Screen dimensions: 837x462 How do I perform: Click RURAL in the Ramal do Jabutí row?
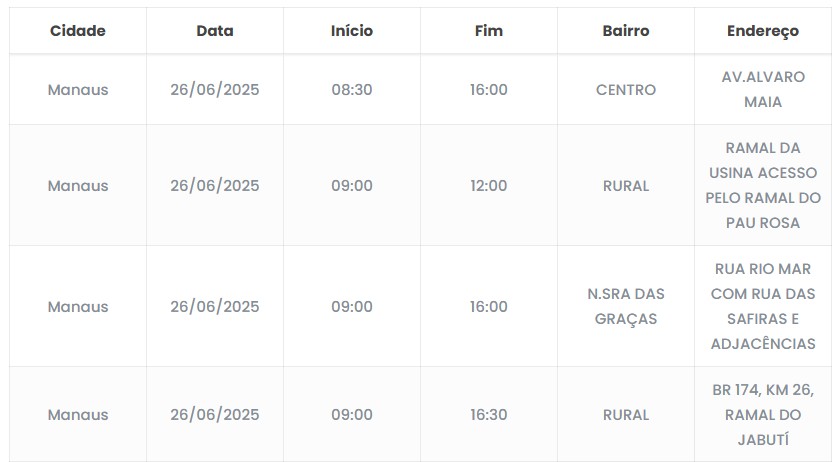click(626, 415)
